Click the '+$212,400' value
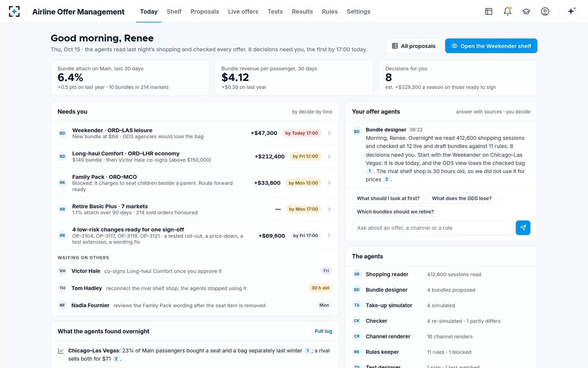Screen dimensions: 588x368 [269, 157]
